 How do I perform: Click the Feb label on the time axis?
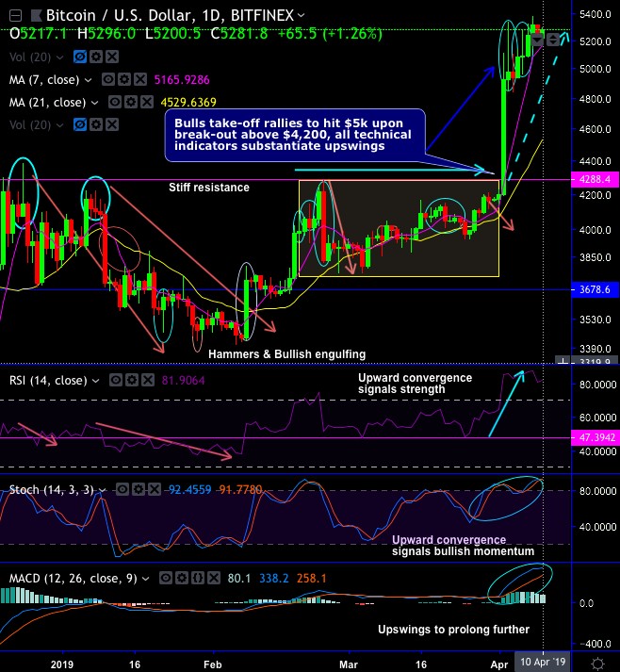coord(213,664)
